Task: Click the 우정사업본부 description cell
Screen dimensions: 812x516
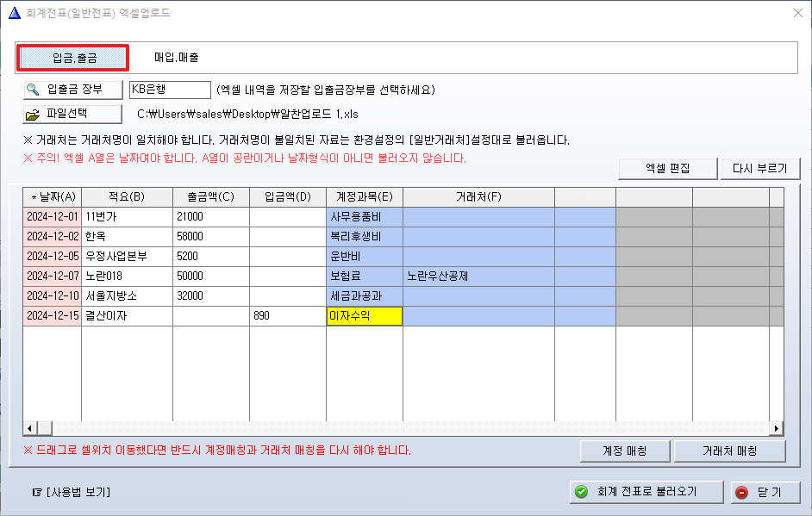Action: click(127, 256)
